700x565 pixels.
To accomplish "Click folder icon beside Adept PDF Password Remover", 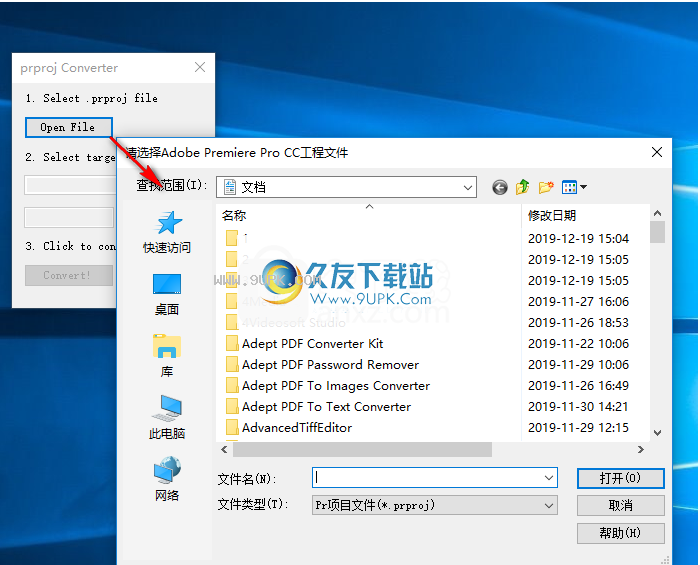I will coord(232,365).
